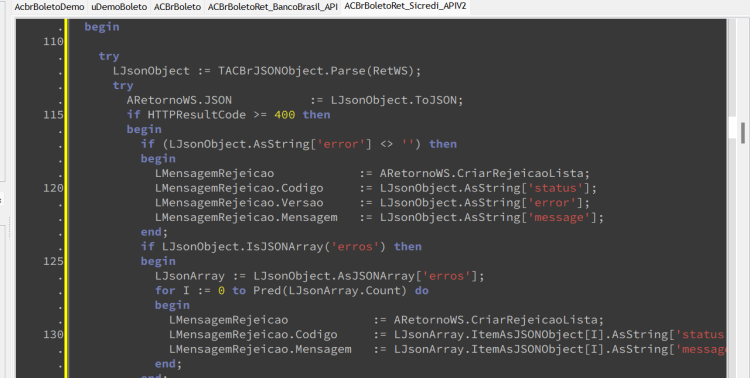Click the 'status' string on line 120
Screen dimensions: 750x378
click(555, 188)
